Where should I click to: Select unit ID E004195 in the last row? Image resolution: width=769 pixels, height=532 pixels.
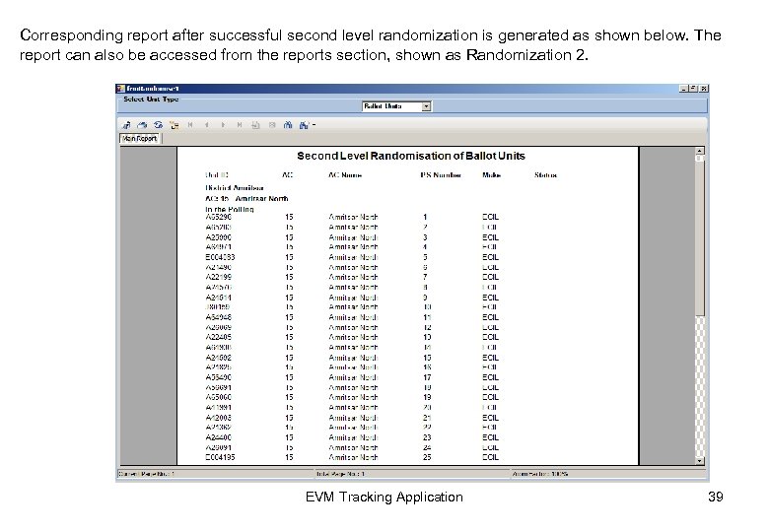tap(220, 457)
